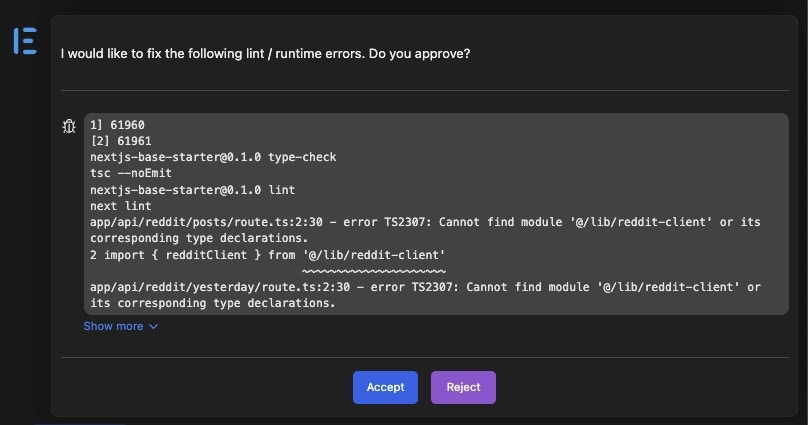Viewport: 808px width, 425px height.
Task: Click 'its corresponding type declarations.' last line
Action: pos(213,303)
